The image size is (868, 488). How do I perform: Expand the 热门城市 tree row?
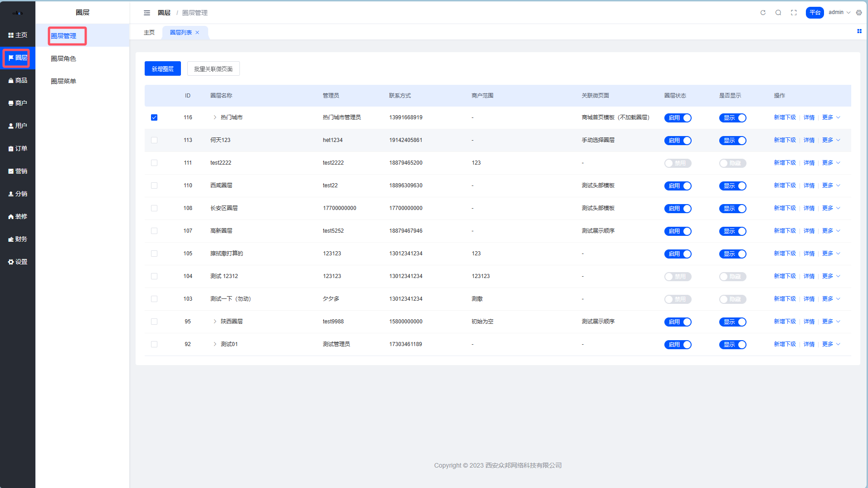click(x=215, y=117)
